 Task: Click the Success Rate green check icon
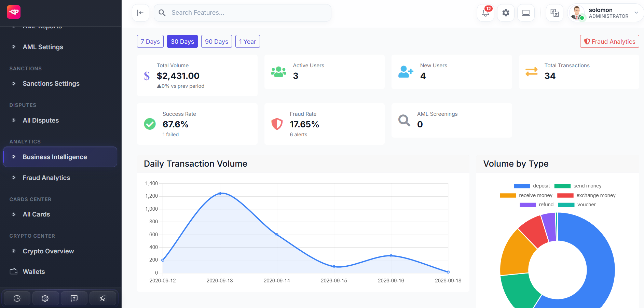pyautogui.click(x=150, y=124)
